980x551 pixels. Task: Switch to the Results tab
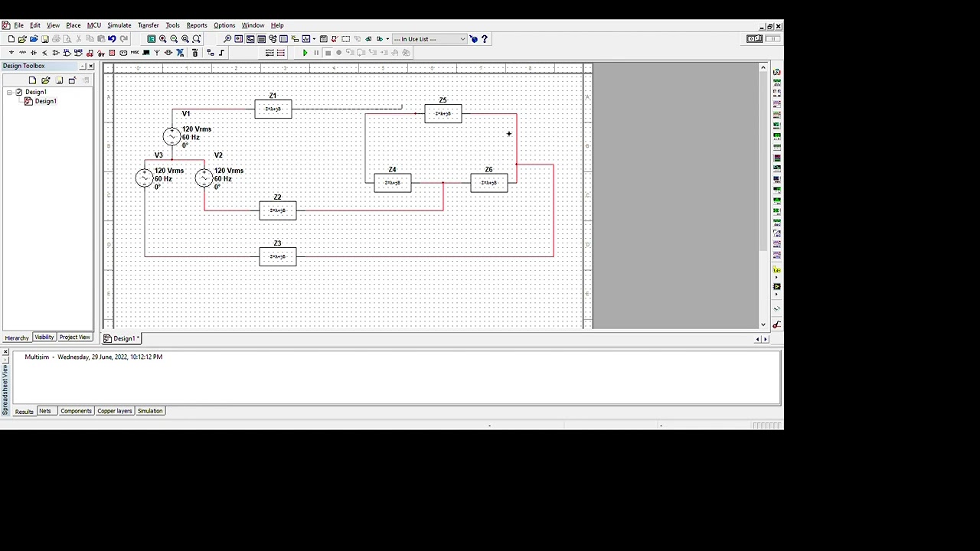24,412
